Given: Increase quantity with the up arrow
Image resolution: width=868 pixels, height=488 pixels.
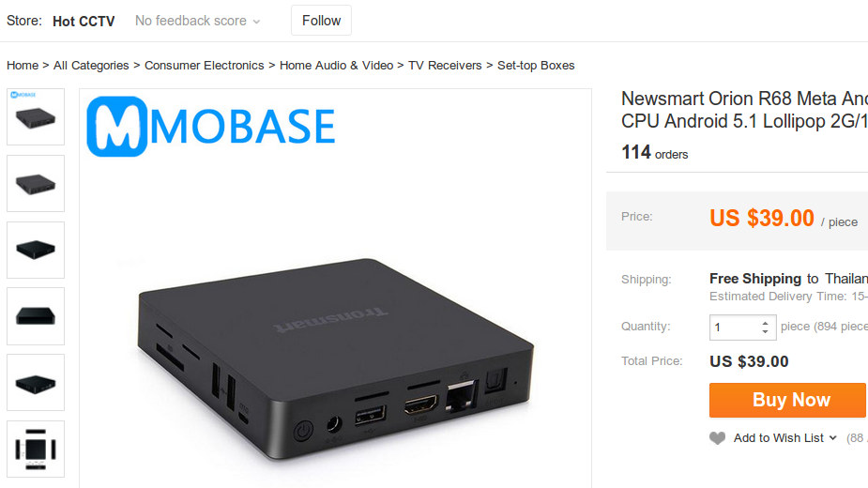Looking at the screenshot, I should pos(765,323).
